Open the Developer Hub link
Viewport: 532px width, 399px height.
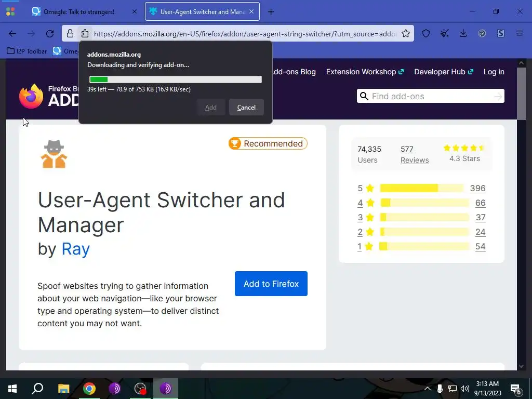444,72
